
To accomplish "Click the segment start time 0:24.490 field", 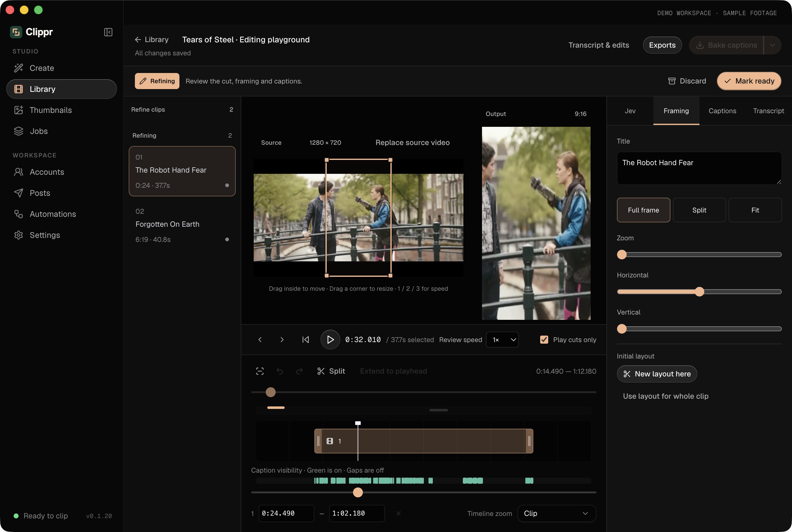I will [x=286, y=513].
